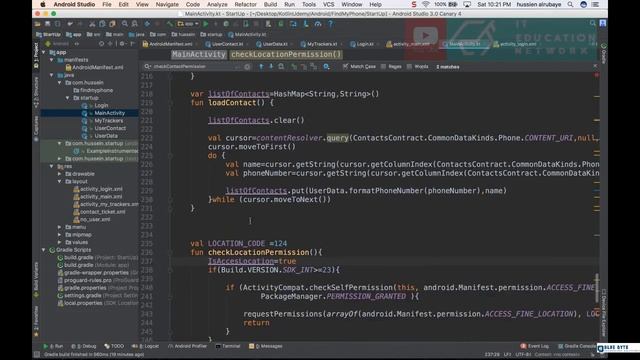Screen dimensions: 640x360
Task: Click the search everywhere magnifier in toolbar
Action: coord(592,24)
